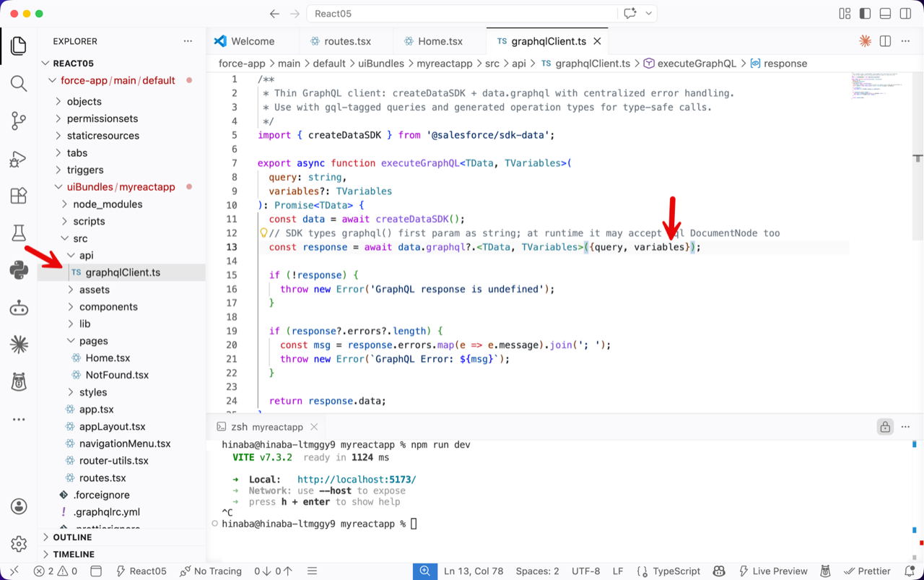Open the Search view in activity bar
Image resolution: width=924 pixels, height=580 pixels.
(19, 83)
